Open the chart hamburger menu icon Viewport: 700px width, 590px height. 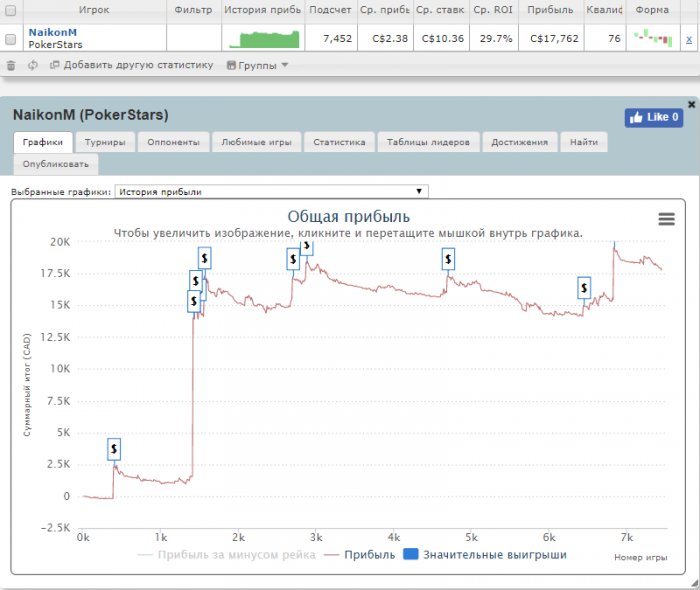click(667, 219)
